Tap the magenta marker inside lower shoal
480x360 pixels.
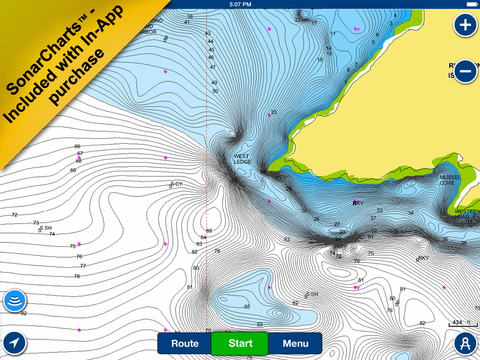270,287
